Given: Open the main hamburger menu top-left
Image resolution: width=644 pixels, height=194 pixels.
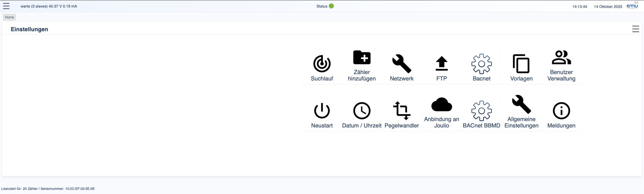Looking at the screenshot, I should coord(6,6).
